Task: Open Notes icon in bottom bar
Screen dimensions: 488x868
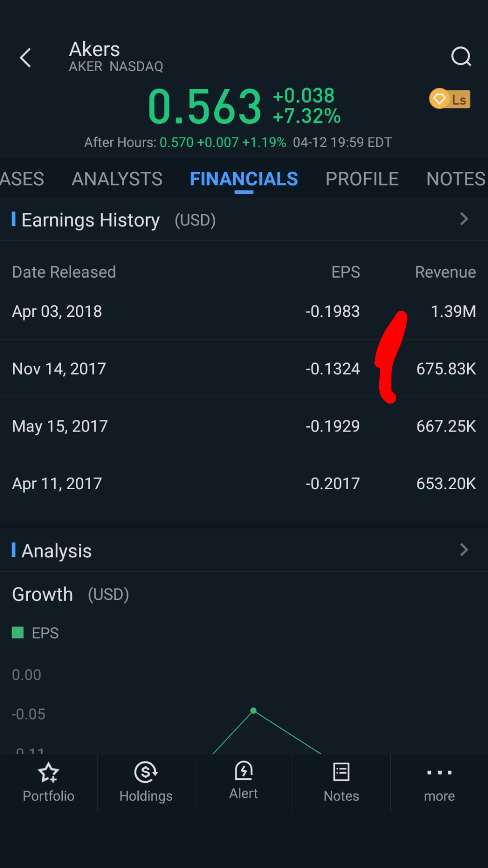Action: (x=341, y=773)
